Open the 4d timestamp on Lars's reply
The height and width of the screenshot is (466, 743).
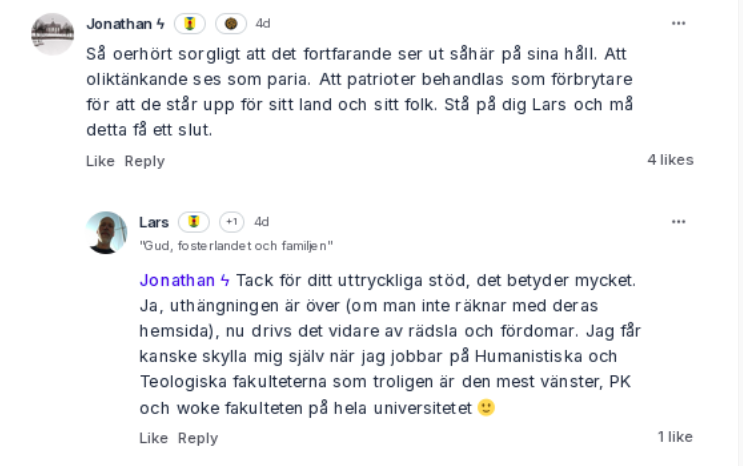(x=262, y=221)
